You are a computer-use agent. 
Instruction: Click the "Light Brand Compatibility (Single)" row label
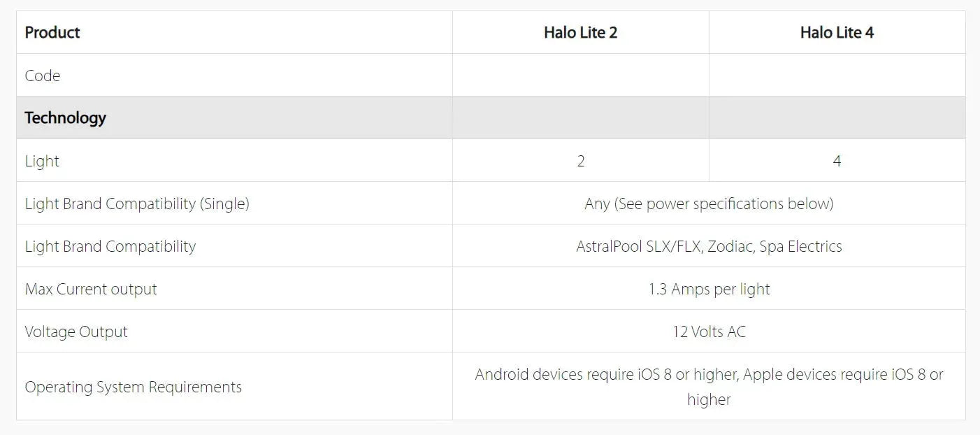coord(137,204)
